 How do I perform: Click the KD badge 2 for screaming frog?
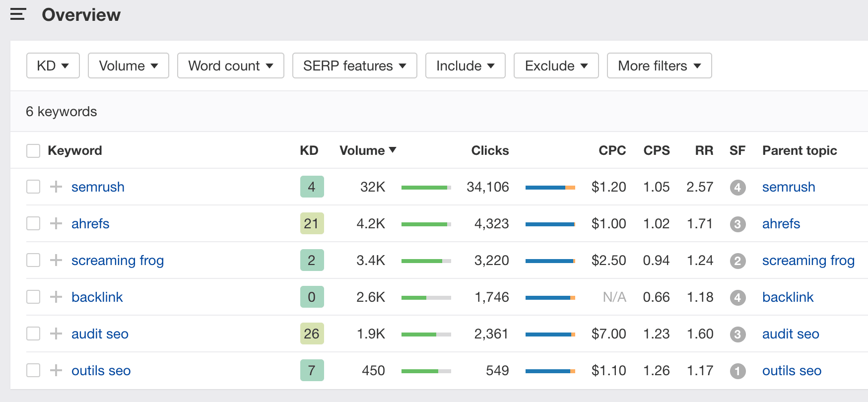312,260
